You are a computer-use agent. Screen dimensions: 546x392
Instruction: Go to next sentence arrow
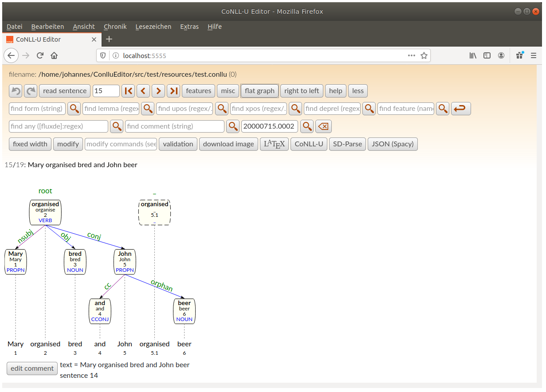(158, 91)
